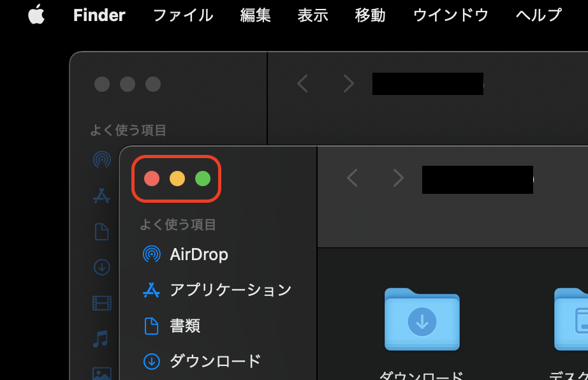Click download icon in rear window sidebar

pyautogui.click(x=101, y=267)
